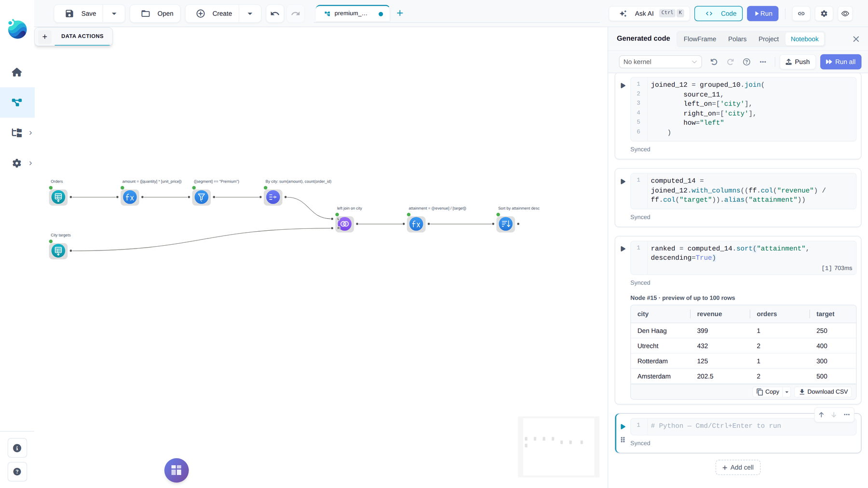Click the Premium segment filter node

click(202, 197)
